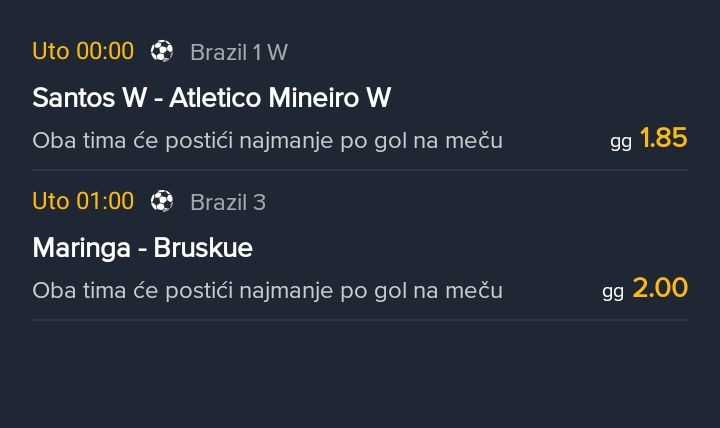Open the Brazil 1 W league label

click(x=238, y=52)
